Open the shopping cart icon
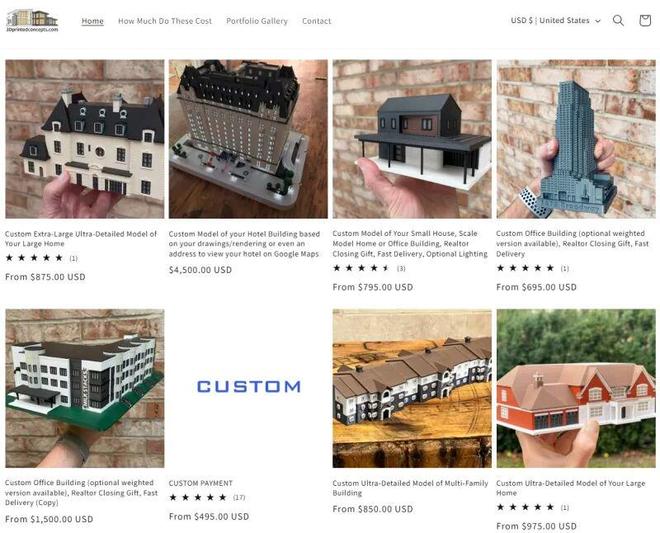The height and width of the screenshot is (533, 660). point(645,20)
